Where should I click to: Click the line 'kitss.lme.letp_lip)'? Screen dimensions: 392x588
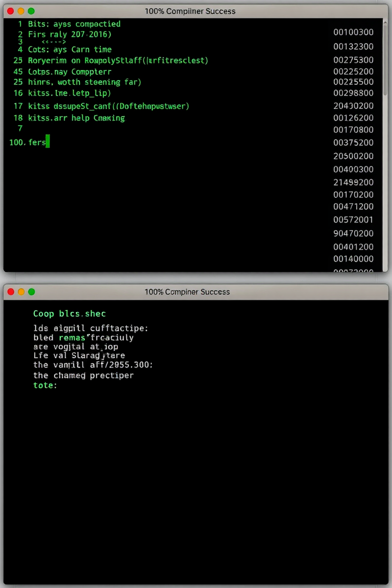70,93
